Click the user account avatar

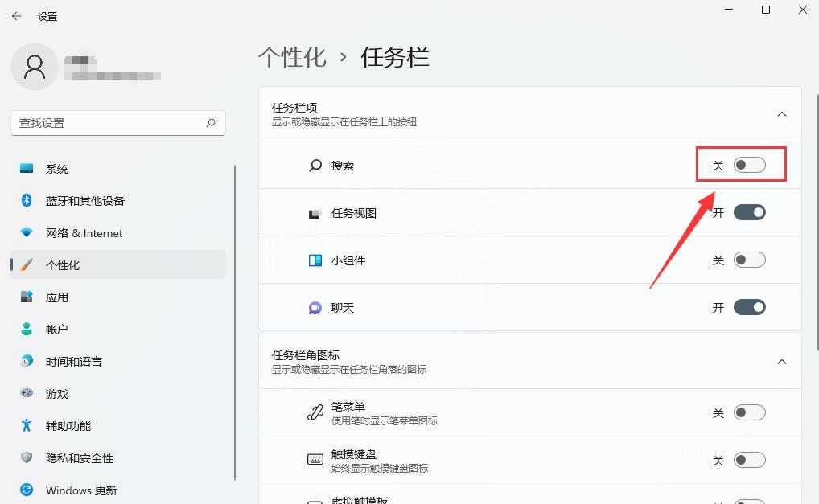point(34,68)
